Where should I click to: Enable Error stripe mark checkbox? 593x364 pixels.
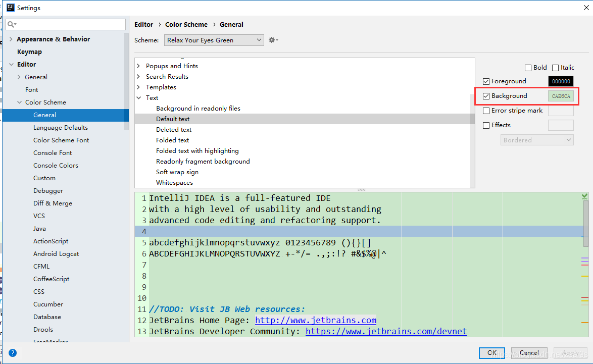pyautogui.click(x=486, y=111)
